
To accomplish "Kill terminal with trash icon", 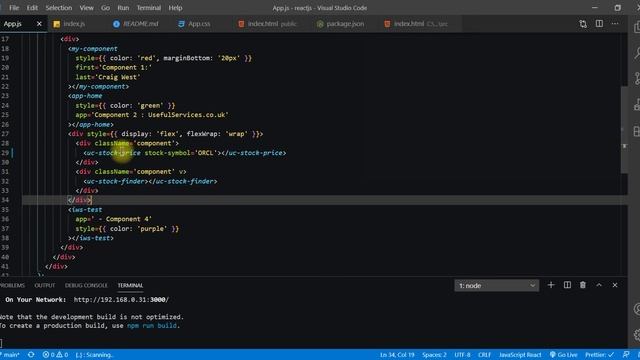I will point(583,285).
